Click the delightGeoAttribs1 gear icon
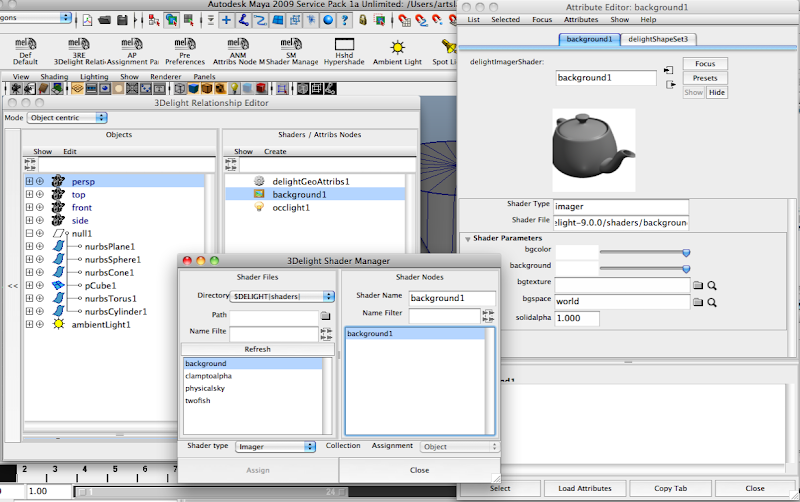This screenshot has width=800, height=502. pyautogui.click(x=259, y=181)
